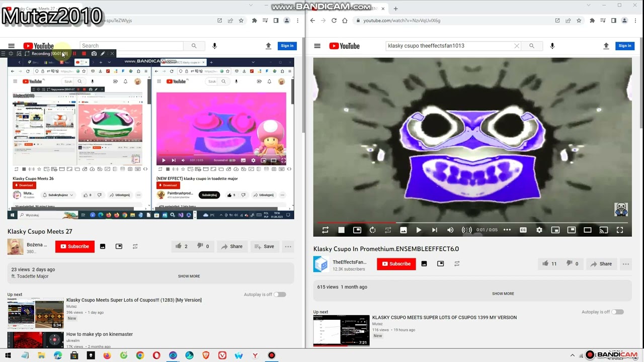Toggle Autoplay switch in left window
The image size is (644, 362).
click(x=280, y=295)
